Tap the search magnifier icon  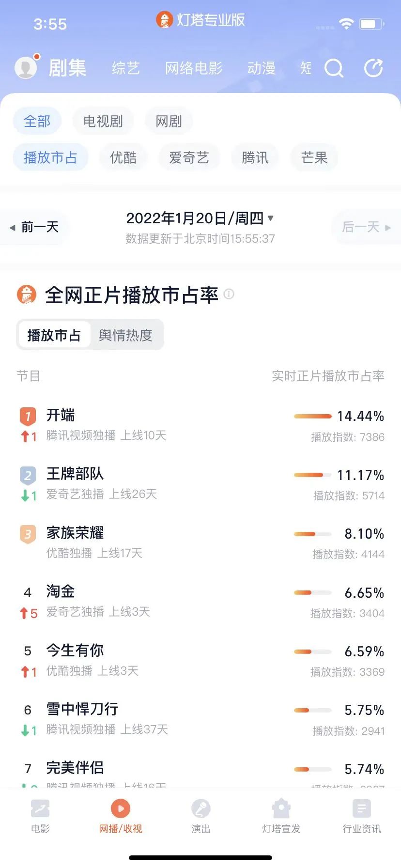pyautogui.click(x=333, y=68)
